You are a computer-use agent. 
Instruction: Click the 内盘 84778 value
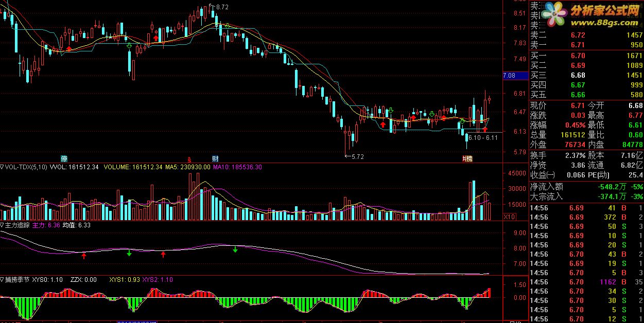pyautogui.click(x=632, y=145)
